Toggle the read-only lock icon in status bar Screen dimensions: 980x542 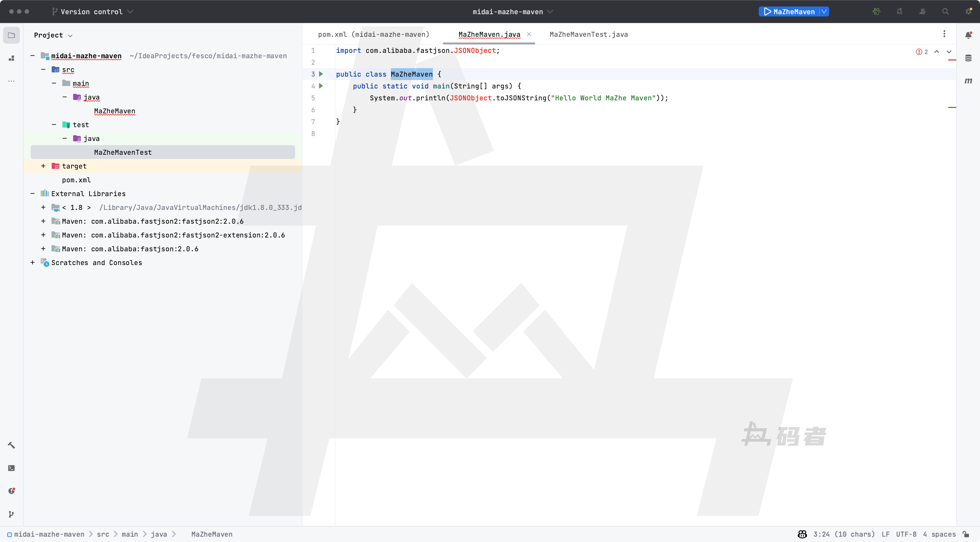pos(966,534)
